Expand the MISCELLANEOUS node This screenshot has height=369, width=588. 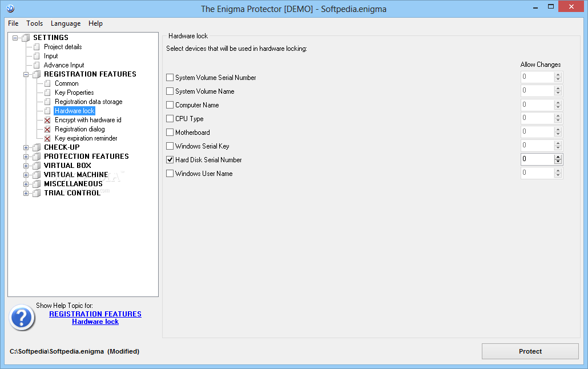coord(26,185)
